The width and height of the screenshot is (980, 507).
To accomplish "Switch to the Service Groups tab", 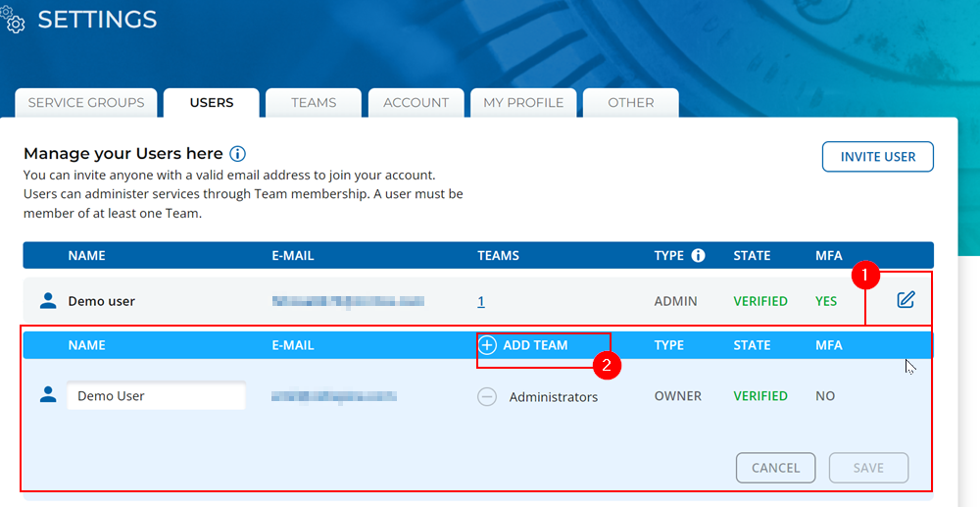I will 86,103.
